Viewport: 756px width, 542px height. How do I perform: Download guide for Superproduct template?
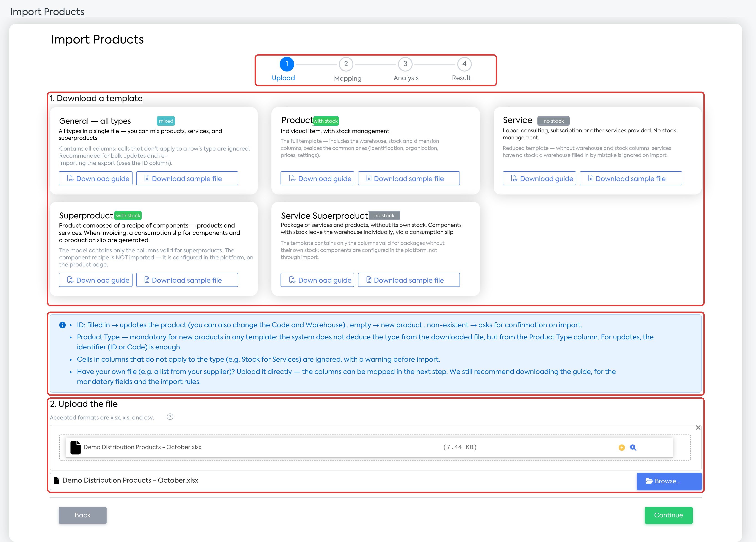click(96, 280)
